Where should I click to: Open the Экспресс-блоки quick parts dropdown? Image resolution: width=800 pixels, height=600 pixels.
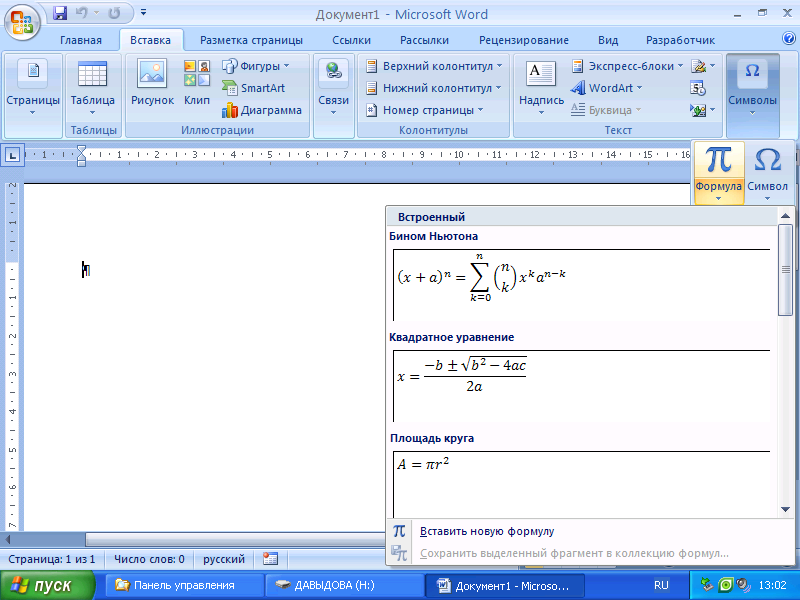coord(680,66)
